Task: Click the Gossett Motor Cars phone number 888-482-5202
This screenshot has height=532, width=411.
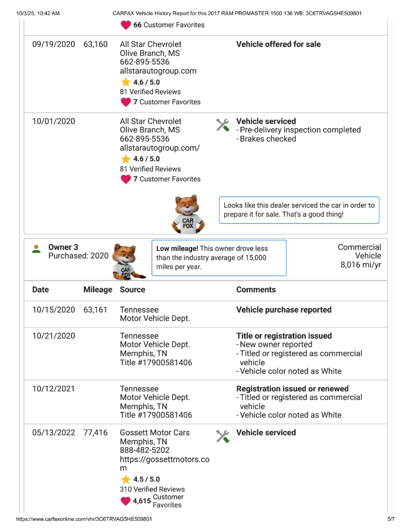Action: pos(145,451)
